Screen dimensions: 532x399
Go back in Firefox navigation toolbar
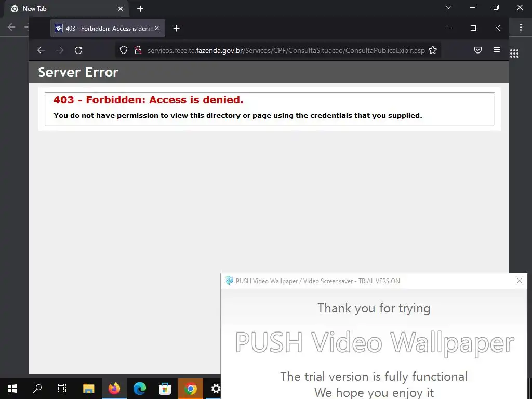click(x=41, y=50)
